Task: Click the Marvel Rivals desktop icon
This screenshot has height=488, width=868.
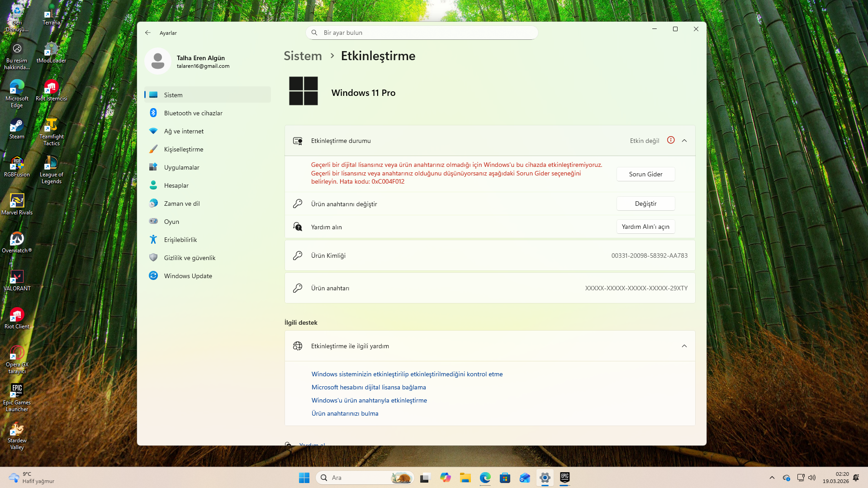Action: 17,204
